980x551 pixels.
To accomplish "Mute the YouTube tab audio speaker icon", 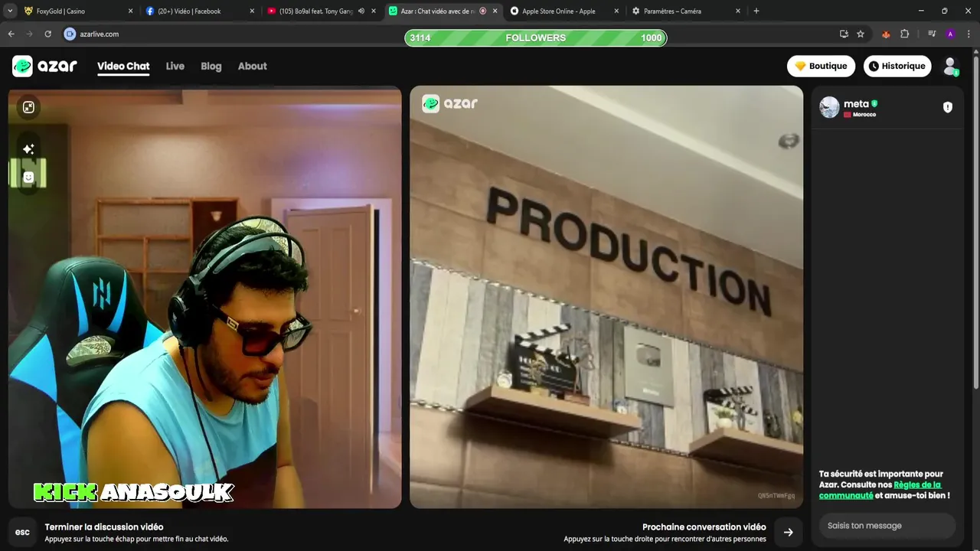I will click(x=361, y=11).
